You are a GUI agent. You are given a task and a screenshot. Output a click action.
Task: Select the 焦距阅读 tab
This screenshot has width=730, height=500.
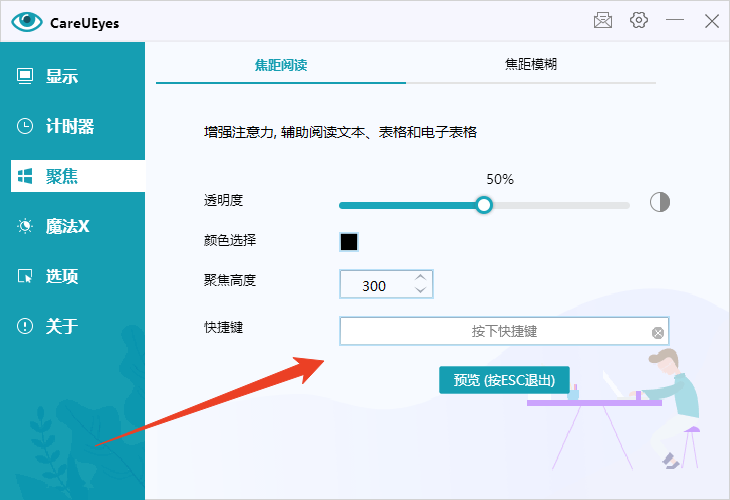281,65
